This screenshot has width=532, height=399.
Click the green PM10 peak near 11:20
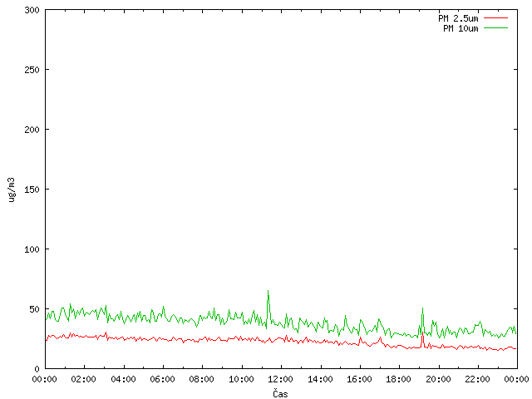point(268,291)
